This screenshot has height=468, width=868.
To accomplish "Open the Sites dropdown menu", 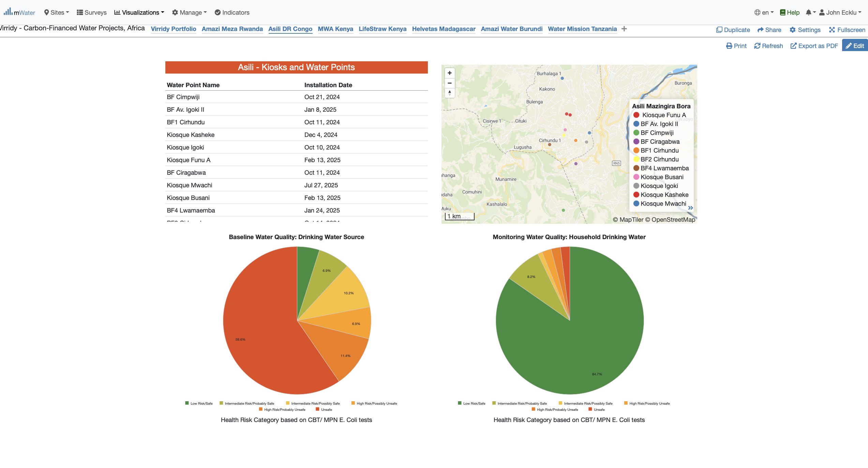I will [x=57, y=12].
